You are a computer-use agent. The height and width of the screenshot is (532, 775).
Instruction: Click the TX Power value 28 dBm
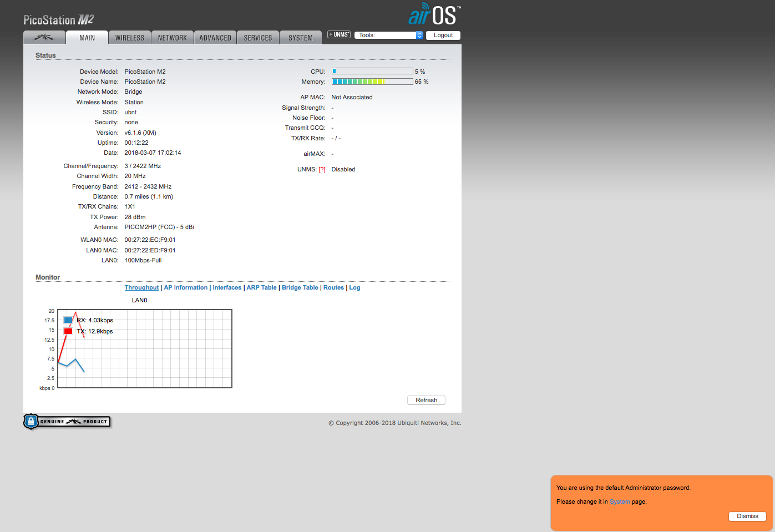135,217
